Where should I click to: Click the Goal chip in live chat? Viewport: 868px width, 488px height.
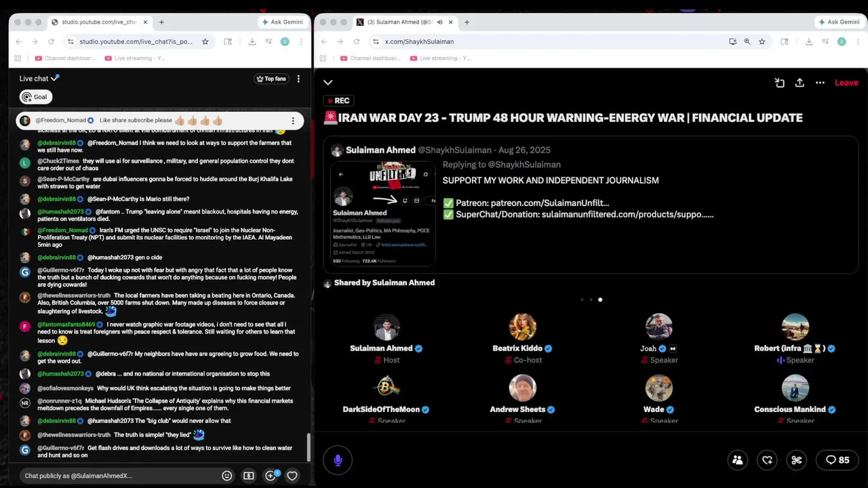[x=35, y=97]
